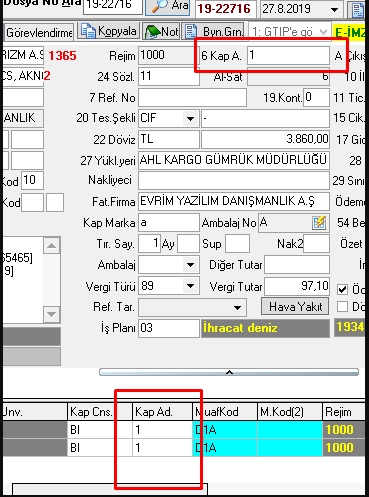Click the İş Planı field 03
Image resolution: width=369 pixels, height=497 pixels.
(169, 328)
